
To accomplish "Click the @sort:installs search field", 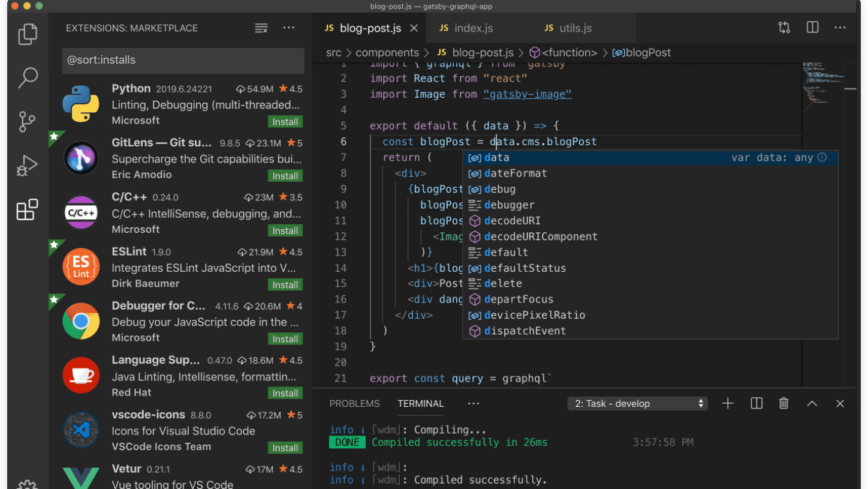I will (x=183, y=60).
